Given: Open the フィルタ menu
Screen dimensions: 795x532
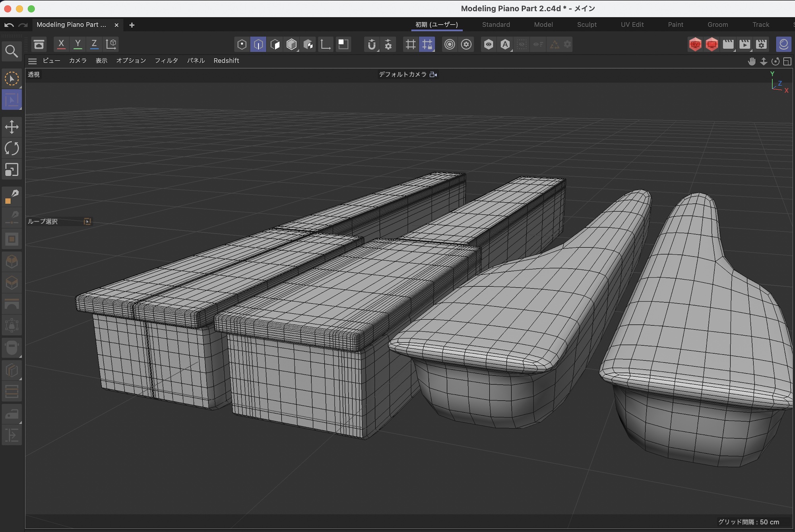Looking at the screenshot, I should coord(166,61).
